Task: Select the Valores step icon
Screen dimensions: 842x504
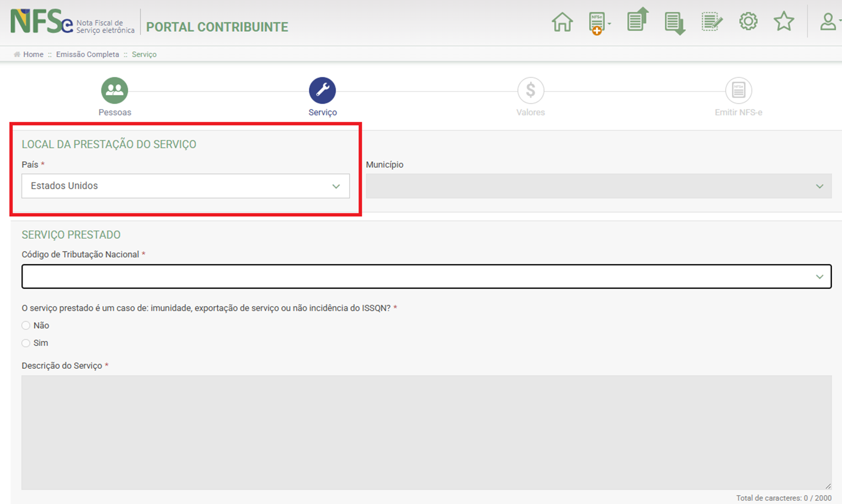Action: 531,91
